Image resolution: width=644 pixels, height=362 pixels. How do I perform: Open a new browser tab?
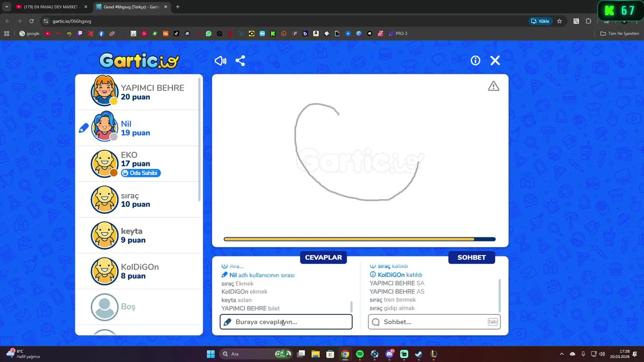178,7
